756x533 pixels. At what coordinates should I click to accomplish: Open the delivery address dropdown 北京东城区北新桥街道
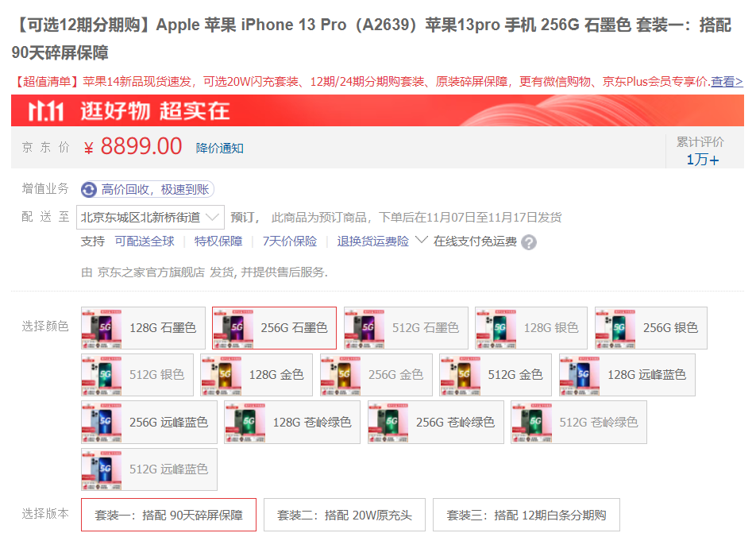click(150, 217)
